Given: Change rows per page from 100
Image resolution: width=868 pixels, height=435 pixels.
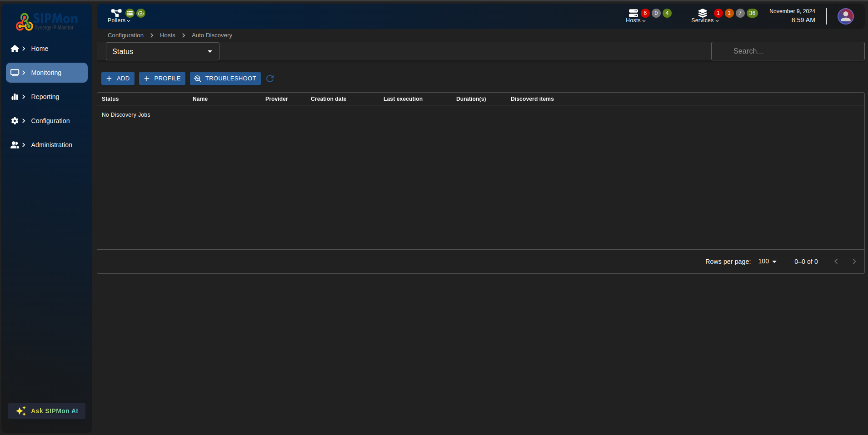Looking at the screenshot, I should (x=767, y=262).
